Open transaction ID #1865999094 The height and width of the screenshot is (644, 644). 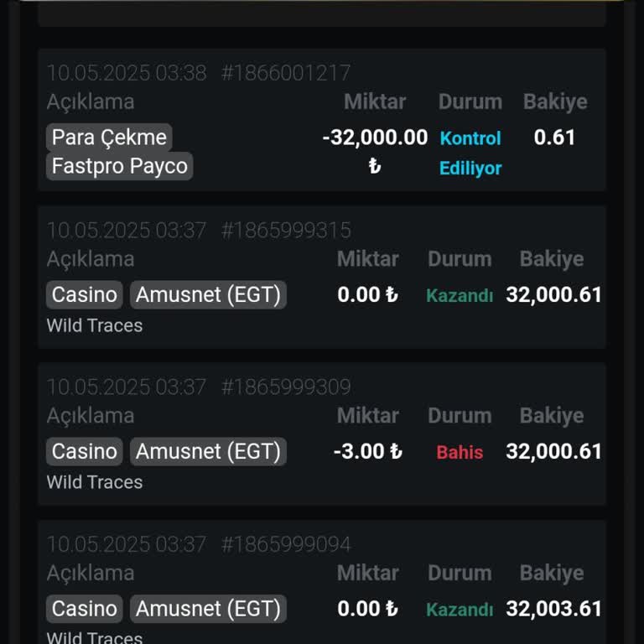coord(286,544)
